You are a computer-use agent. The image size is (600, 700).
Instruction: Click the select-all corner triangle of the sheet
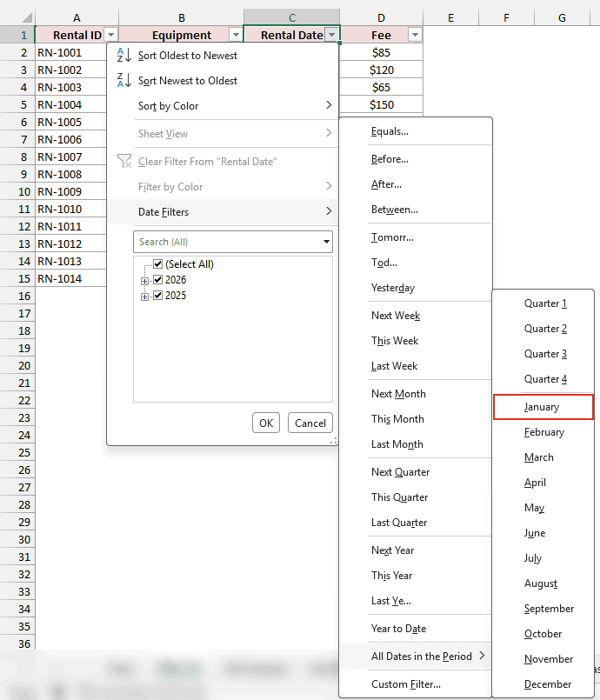27,18
